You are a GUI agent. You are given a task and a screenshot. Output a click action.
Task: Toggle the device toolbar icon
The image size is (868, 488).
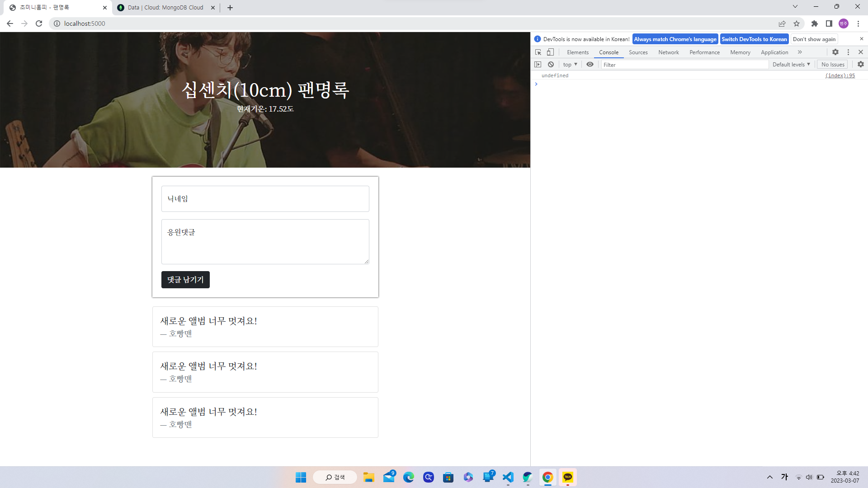tap(550, 52)
